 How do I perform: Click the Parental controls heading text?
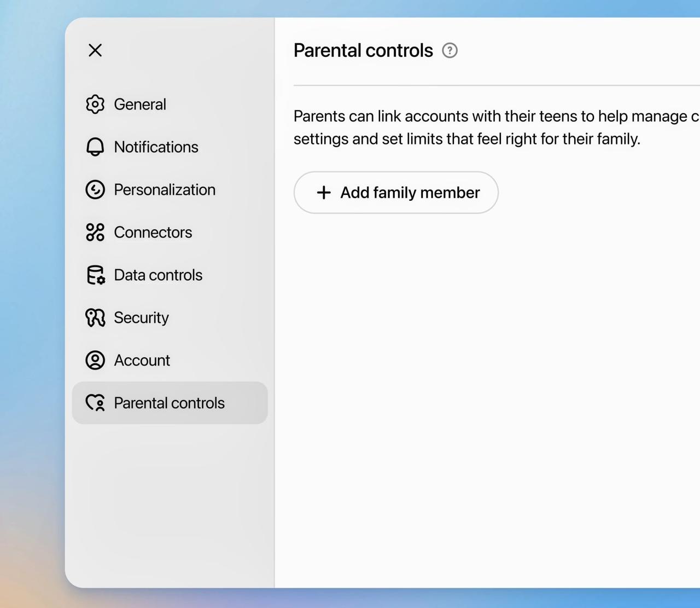pos(363,50)
